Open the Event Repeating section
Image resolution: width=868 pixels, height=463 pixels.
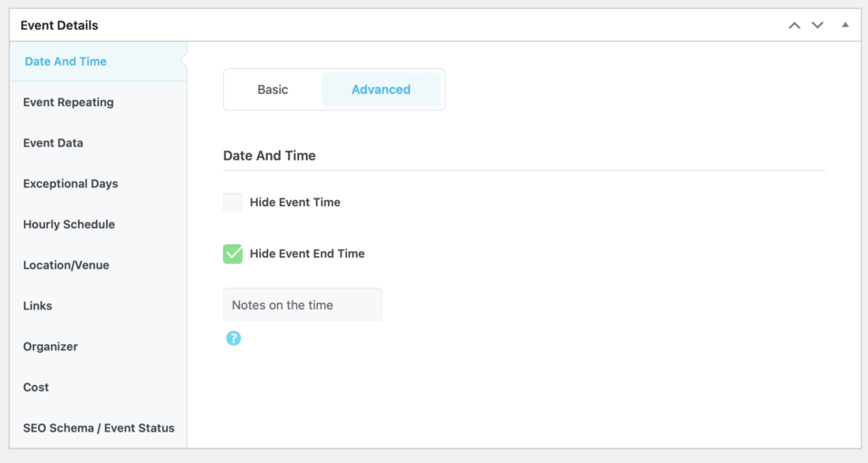point(69,103)
